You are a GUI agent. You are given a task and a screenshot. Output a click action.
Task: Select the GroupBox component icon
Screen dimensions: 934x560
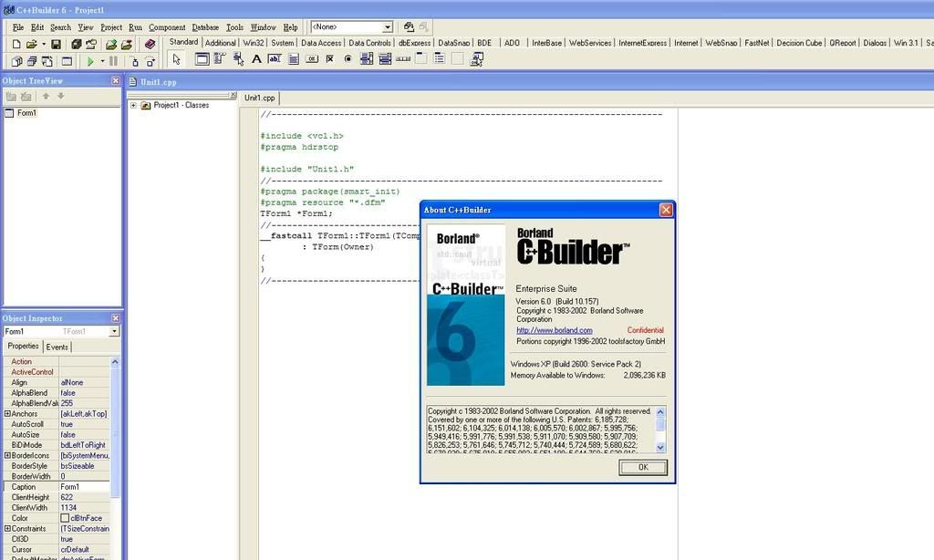pyautogui.click(x=421, y=58)
